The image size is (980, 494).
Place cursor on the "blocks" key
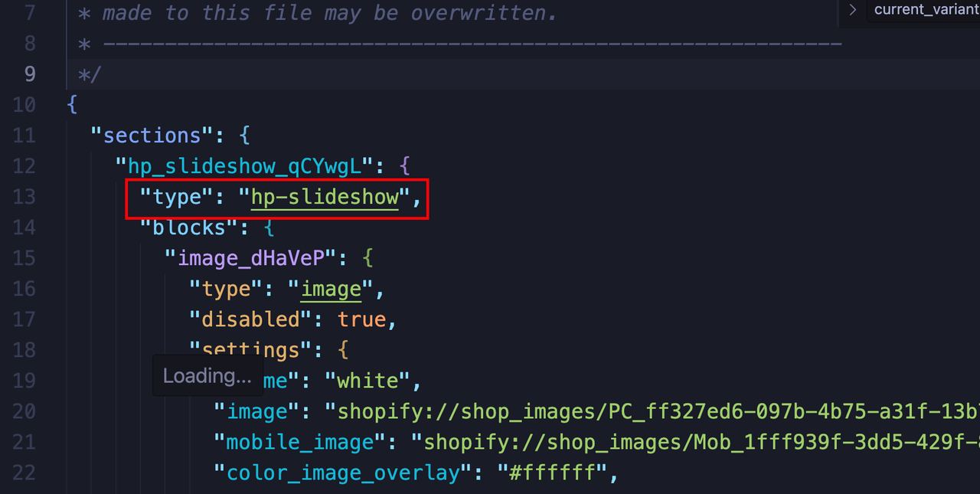click(x=188, y=227)
